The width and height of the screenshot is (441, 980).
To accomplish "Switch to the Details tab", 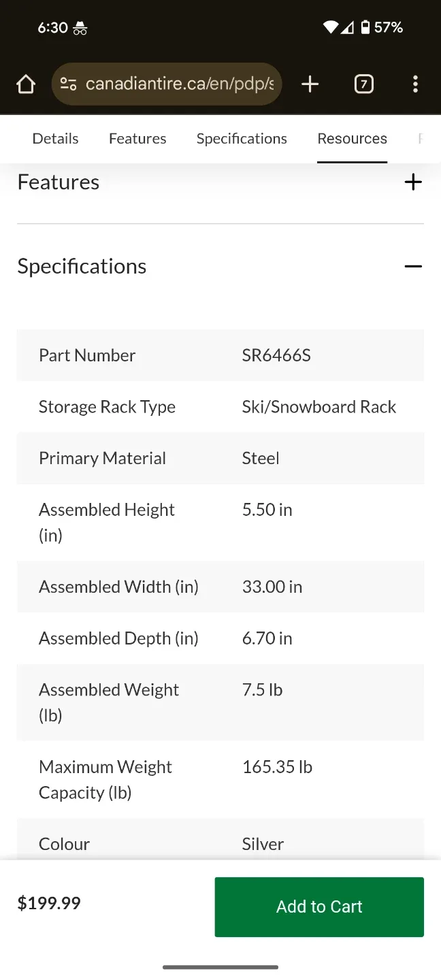I will pos(55,138).
